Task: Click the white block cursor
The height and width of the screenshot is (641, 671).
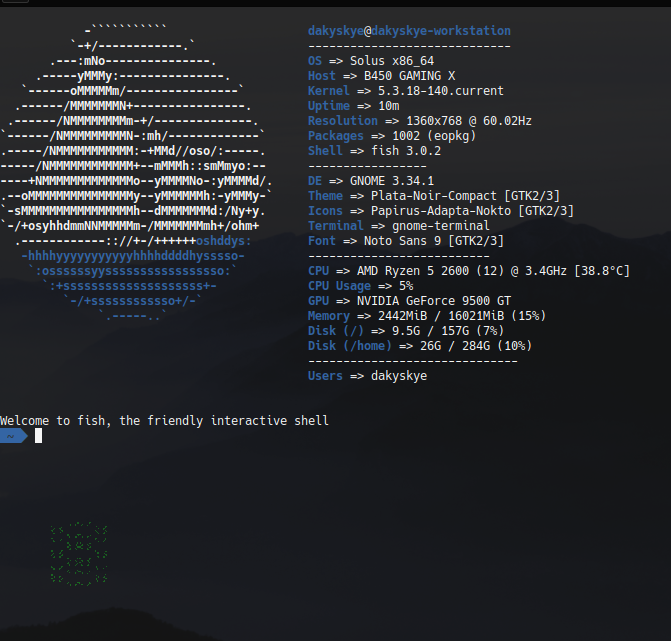Action: pos(38,436)
